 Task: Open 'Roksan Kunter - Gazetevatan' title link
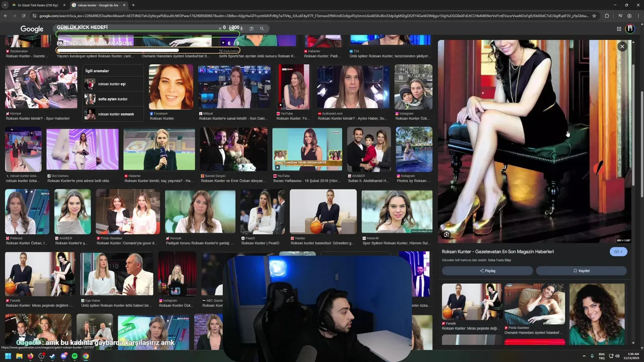(498, 251)
